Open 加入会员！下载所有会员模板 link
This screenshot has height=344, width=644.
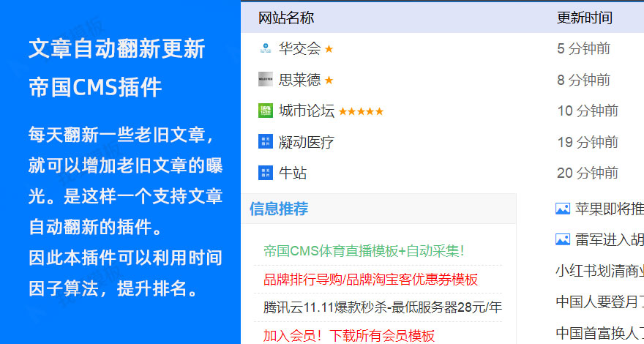coord(348,336)
